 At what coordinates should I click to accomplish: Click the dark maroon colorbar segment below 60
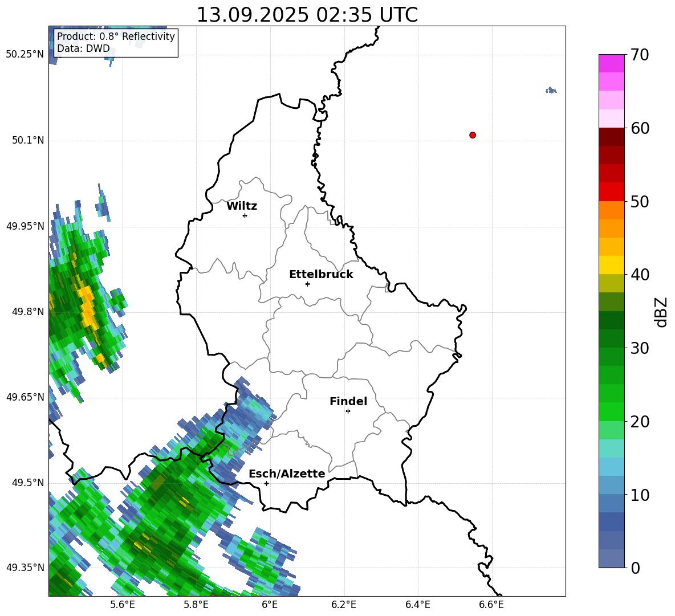[611, 137]
